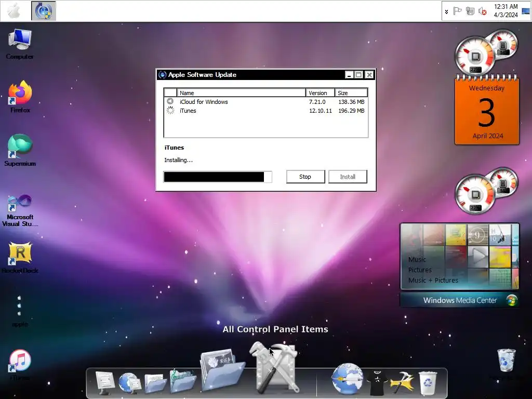Select Music + Pictures in Media Center gadget

click(x=433, y=280)
